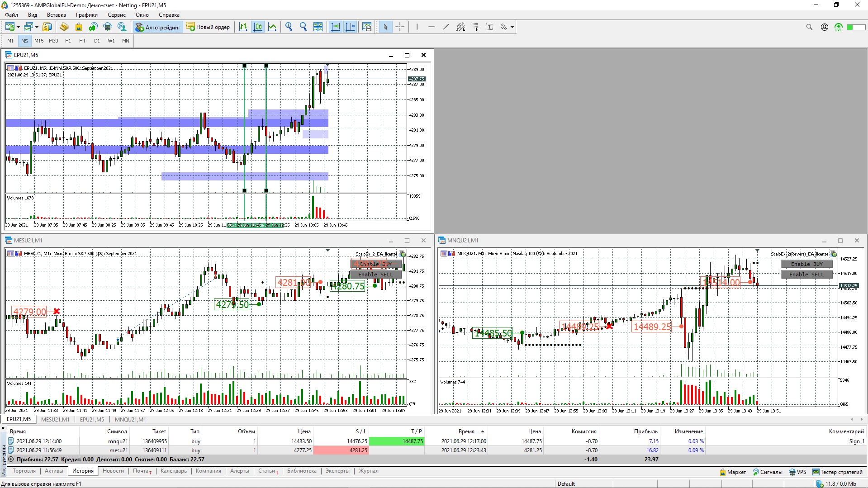Open the Market Watch (dollar) icon
The image size is (868, 488).
tap(47, 27)
